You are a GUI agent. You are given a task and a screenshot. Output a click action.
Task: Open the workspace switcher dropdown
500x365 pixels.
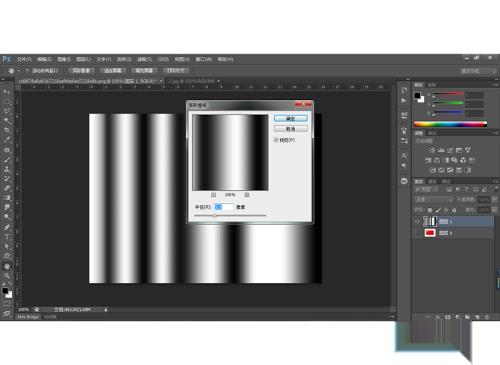click(x=478, y=71)
